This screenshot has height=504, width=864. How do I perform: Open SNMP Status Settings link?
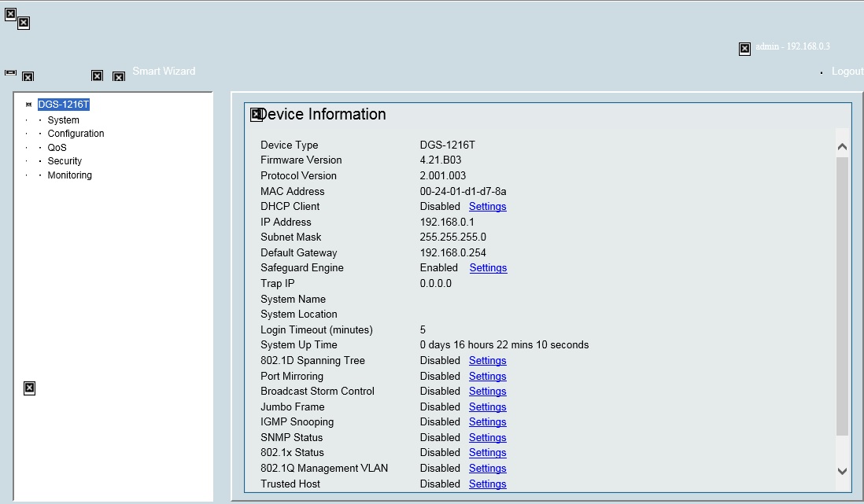487,438
